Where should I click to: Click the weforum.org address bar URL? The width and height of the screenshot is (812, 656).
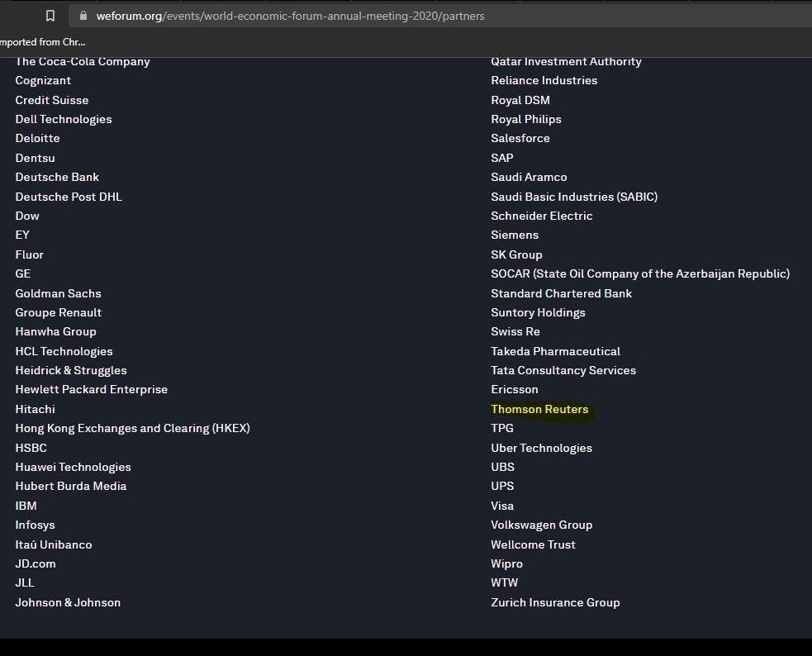[290, 16]
